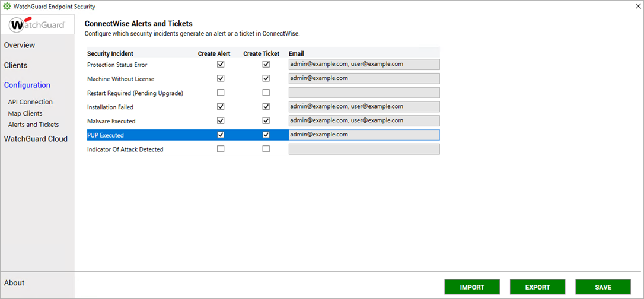Screen dimensions: 644x299
Task: Open the Overview section
Action: 20,45
